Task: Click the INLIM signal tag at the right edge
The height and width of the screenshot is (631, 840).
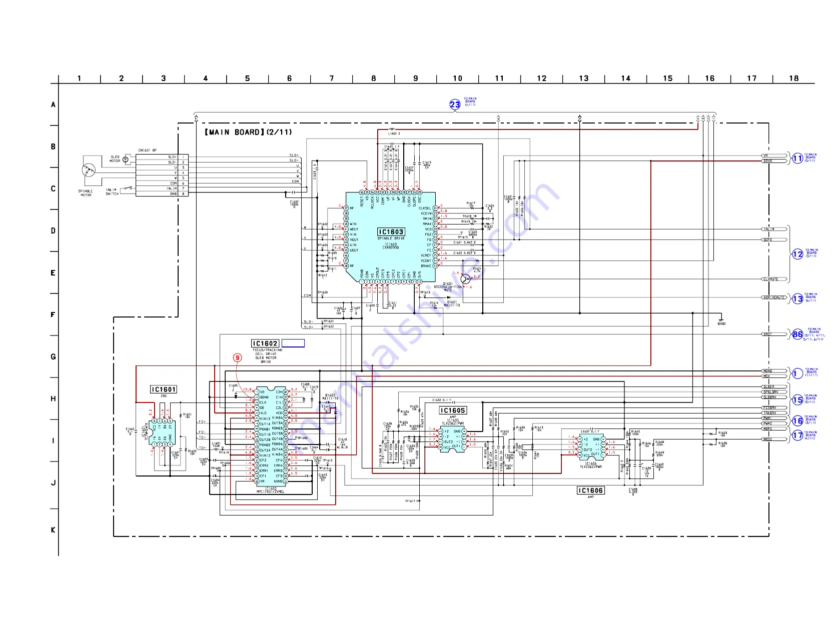Action: pos(774,229)
